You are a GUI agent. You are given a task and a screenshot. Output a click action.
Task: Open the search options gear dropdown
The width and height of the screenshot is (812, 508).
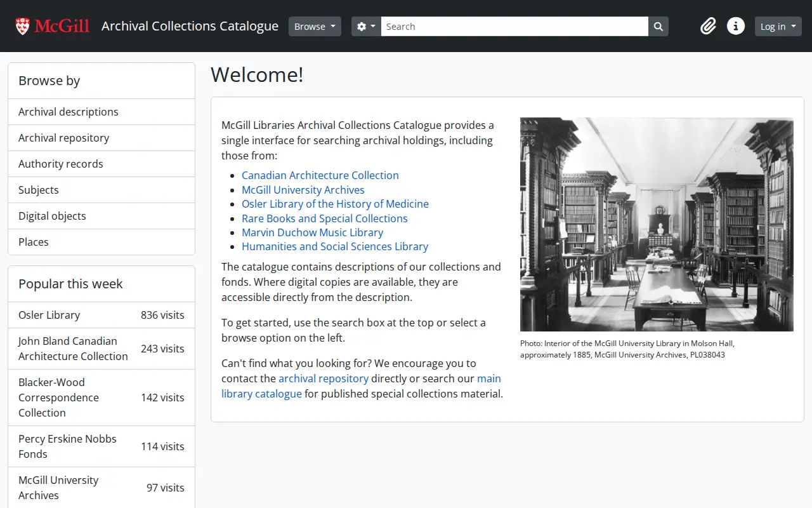366,26
